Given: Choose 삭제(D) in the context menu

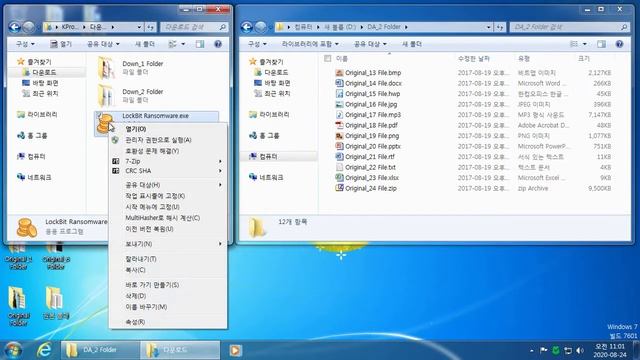Looking at the screenshot, I should point(168,296).
